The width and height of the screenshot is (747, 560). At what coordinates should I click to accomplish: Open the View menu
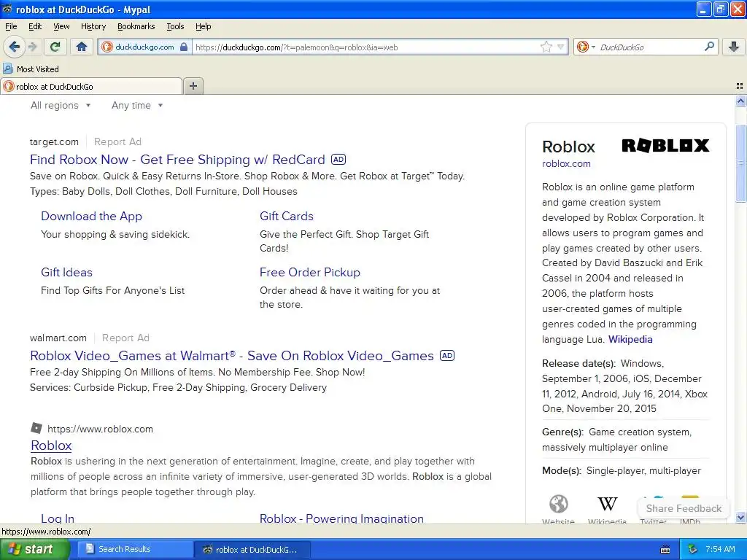[61, 26]
